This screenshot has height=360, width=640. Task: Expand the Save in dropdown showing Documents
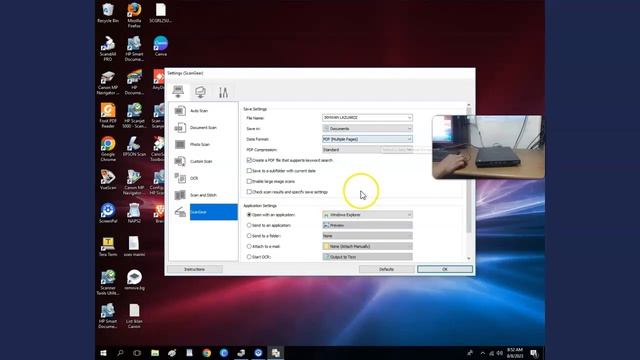367,128
